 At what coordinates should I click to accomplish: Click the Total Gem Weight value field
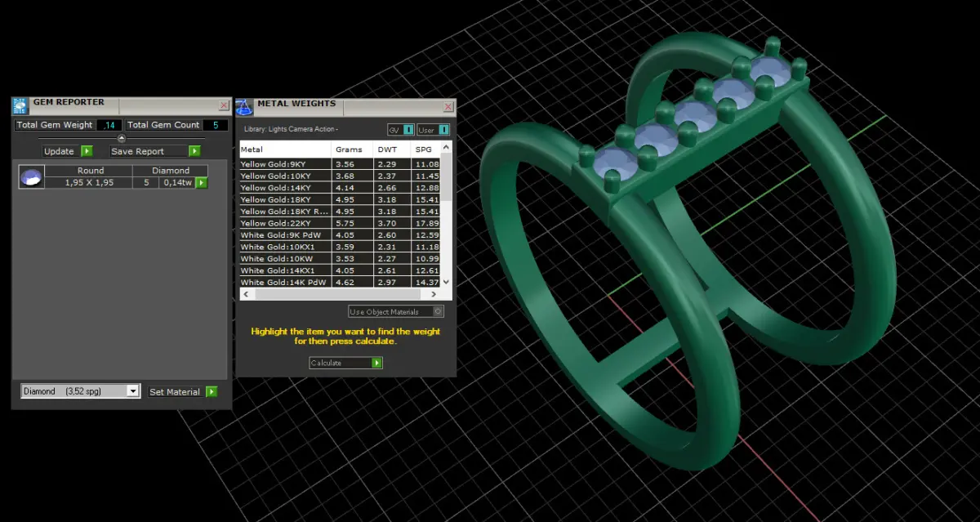coord(109,125)
